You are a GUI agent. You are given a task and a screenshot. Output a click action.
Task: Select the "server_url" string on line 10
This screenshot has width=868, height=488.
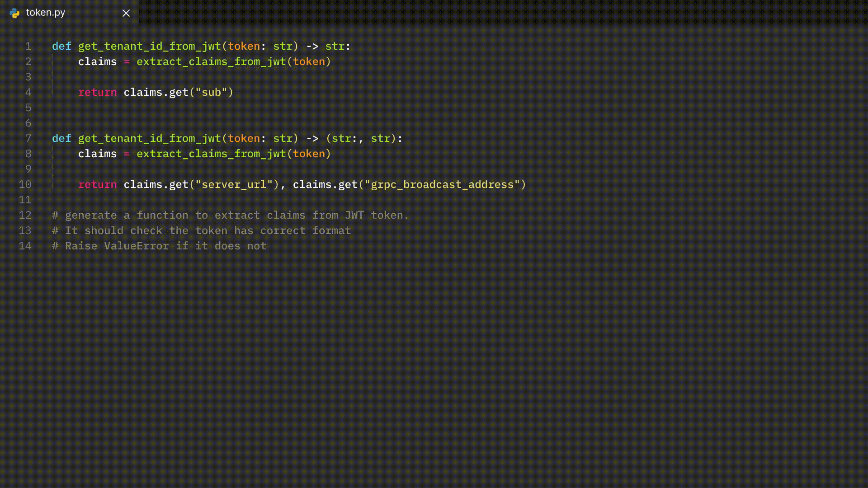coord(235,184)
